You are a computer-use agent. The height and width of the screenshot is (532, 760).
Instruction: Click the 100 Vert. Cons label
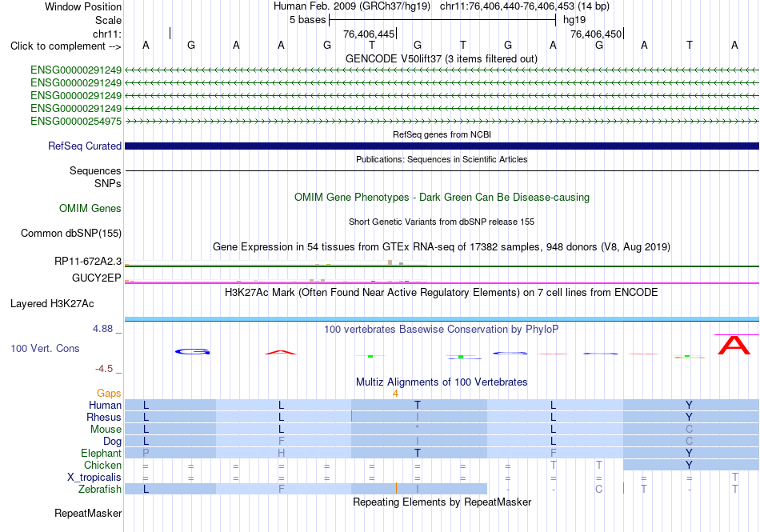[x=45, y=348]
